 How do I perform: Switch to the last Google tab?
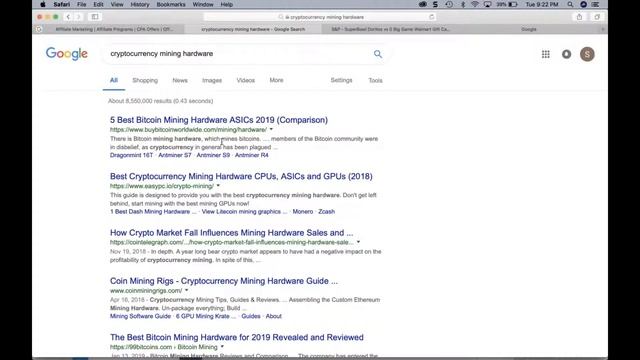point(529,29)
